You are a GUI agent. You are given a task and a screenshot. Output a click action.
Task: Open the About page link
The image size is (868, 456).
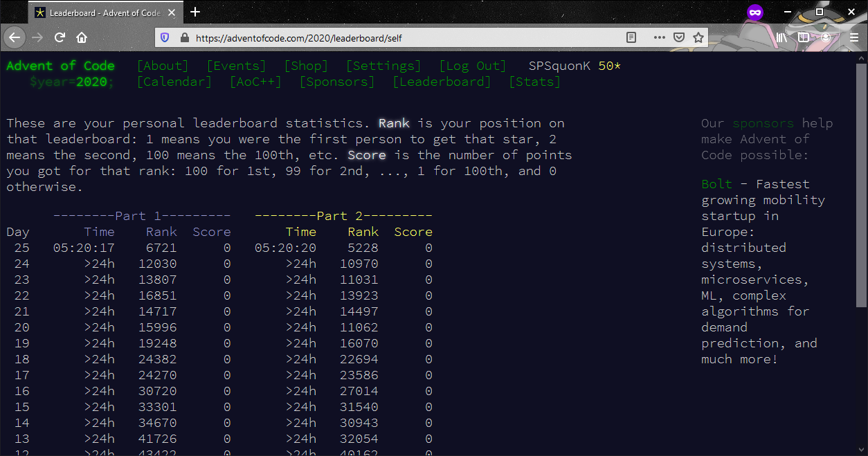coord(163,66)
